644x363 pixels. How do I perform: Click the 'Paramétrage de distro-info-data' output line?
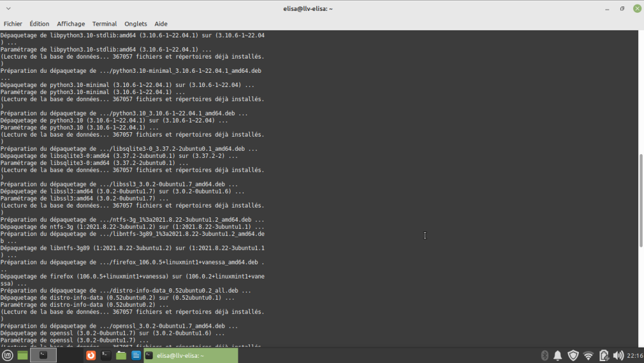tap(84, 305)
